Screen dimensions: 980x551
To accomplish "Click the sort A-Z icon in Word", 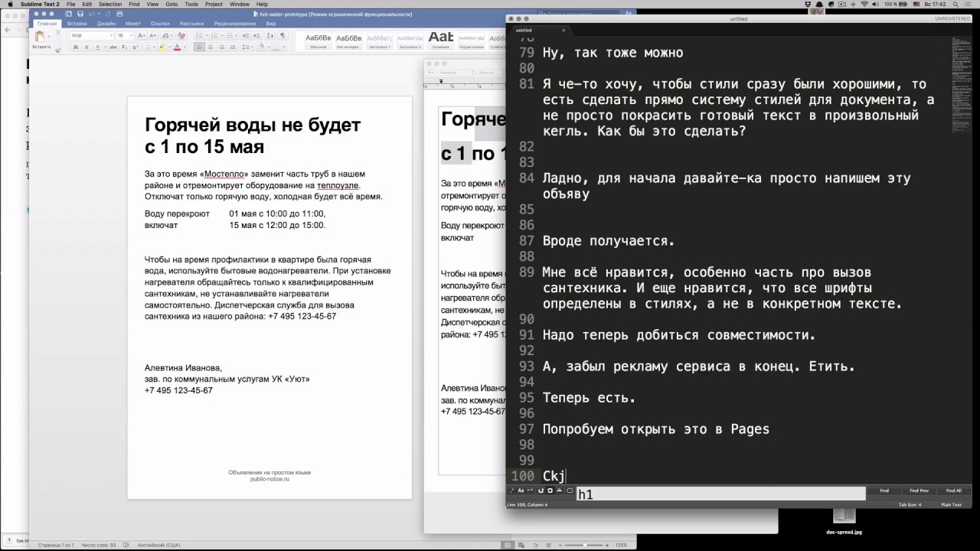I will [x=270, y=36].
